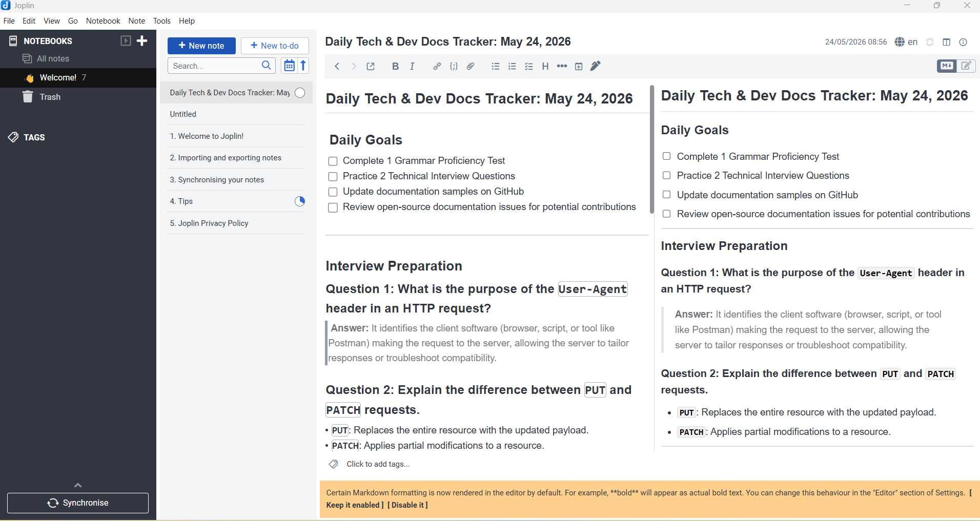
Task: Create a to-do with New to-do button
Action: pos(275,46)
